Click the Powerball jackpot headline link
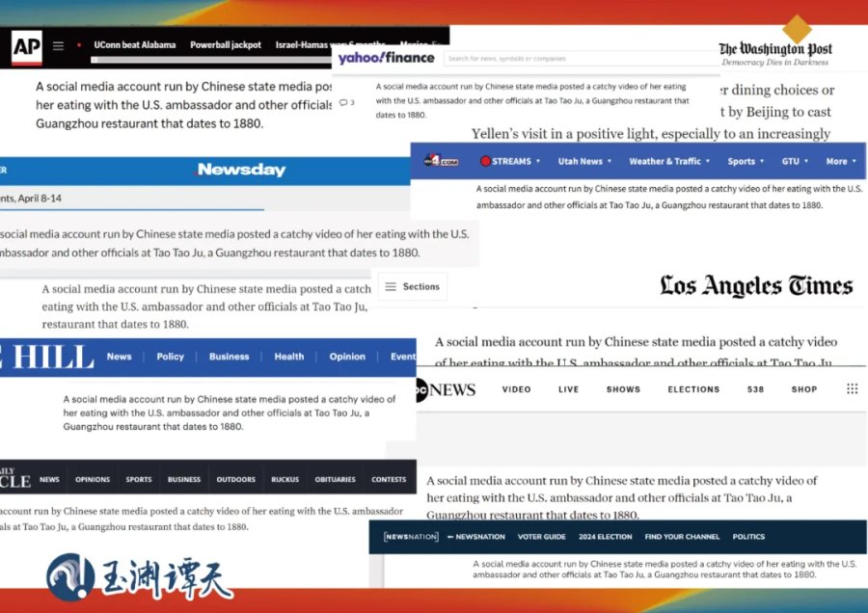This screenshot has width=868, height=613. pyautogui.click(x=225, y=45)
